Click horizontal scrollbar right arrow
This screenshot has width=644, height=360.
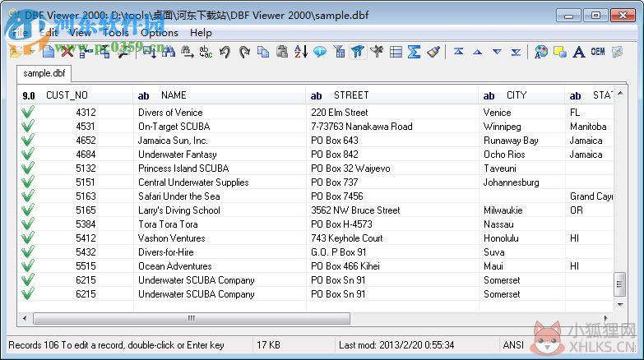click(606, 318)
